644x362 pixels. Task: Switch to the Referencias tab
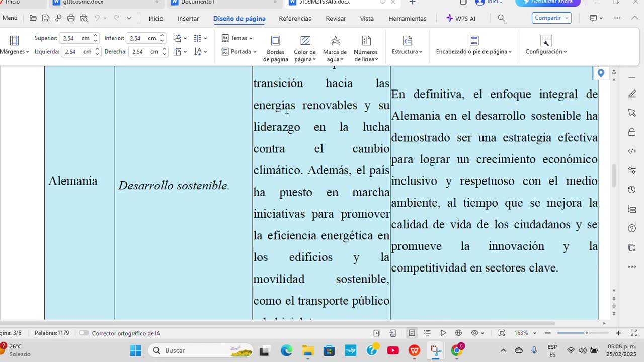tap(295, 19)
